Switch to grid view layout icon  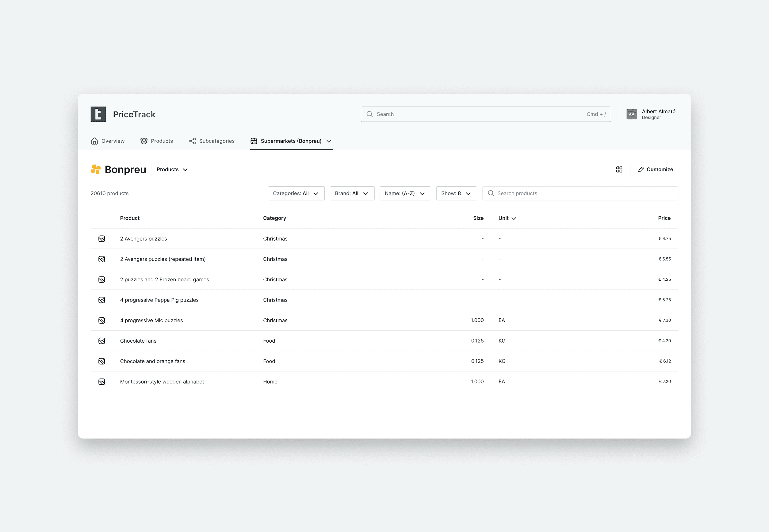(619, 170)
